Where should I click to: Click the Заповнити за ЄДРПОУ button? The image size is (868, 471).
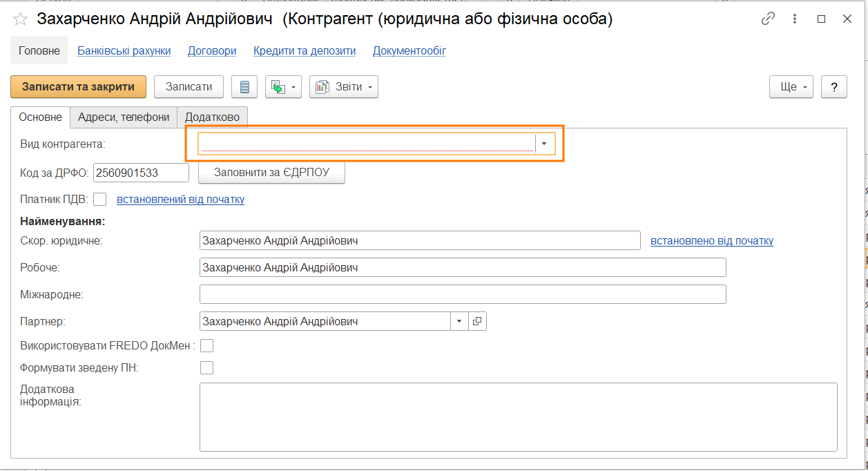(x=271, y=173)
